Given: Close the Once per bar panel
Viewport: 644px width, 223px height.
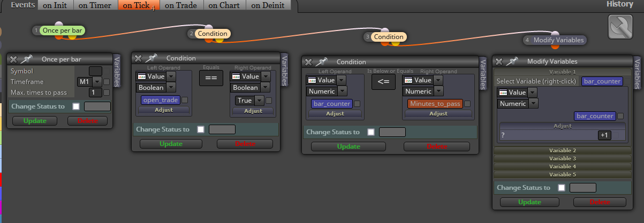Looking at the screenshot, I should [x=14, y=59].
